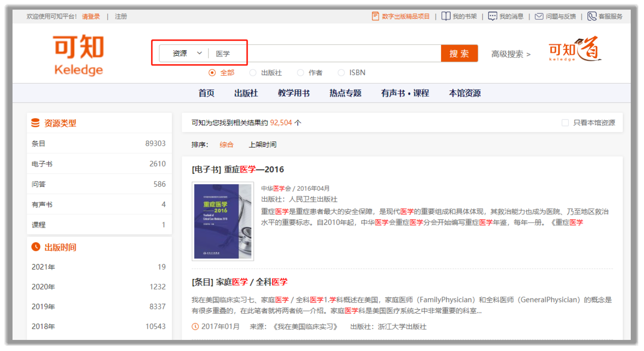Select the 出版社 search radio button

(253, 73)
